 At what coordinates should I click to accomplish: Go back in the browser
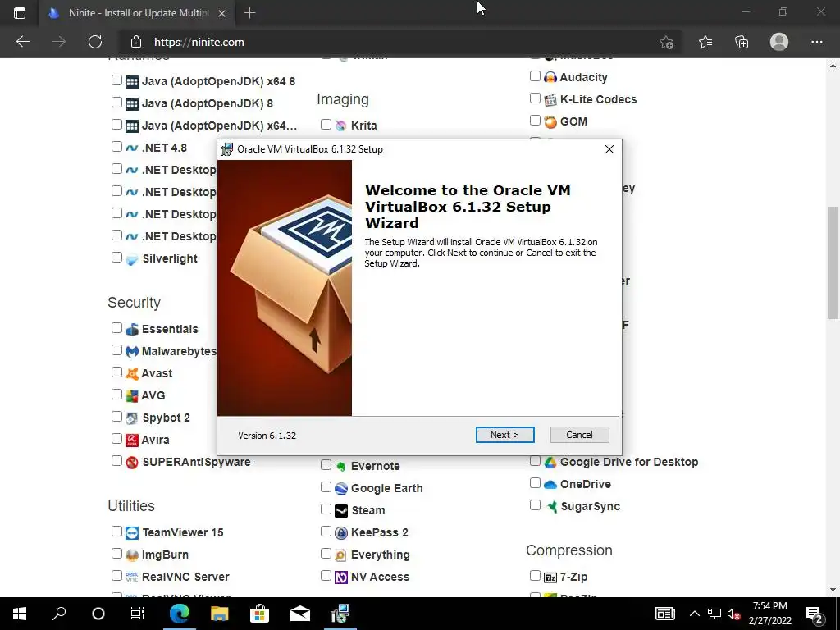point(22,42)
